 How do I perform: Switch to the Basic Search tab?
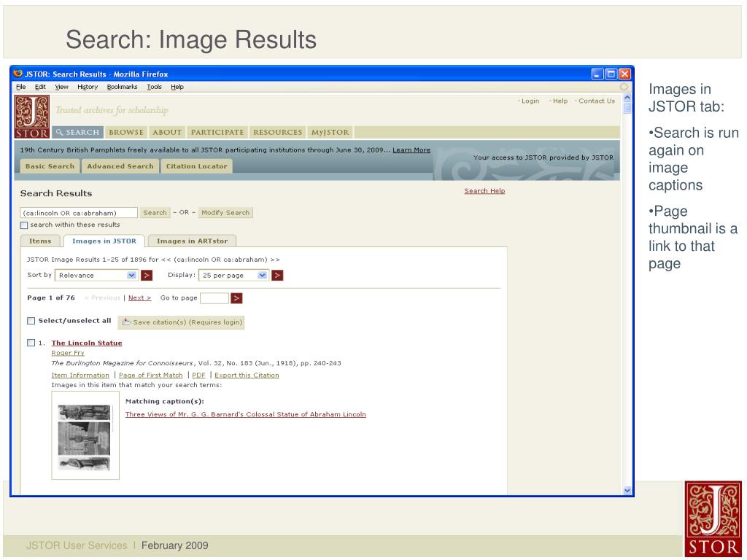coord(50,166)
